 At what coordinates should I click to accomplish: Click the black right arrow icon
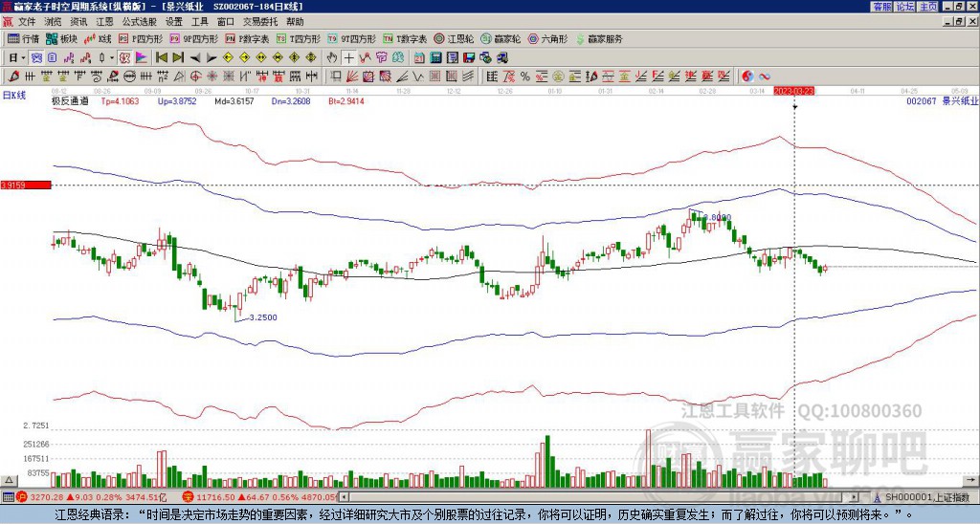(x=212, y=58)
